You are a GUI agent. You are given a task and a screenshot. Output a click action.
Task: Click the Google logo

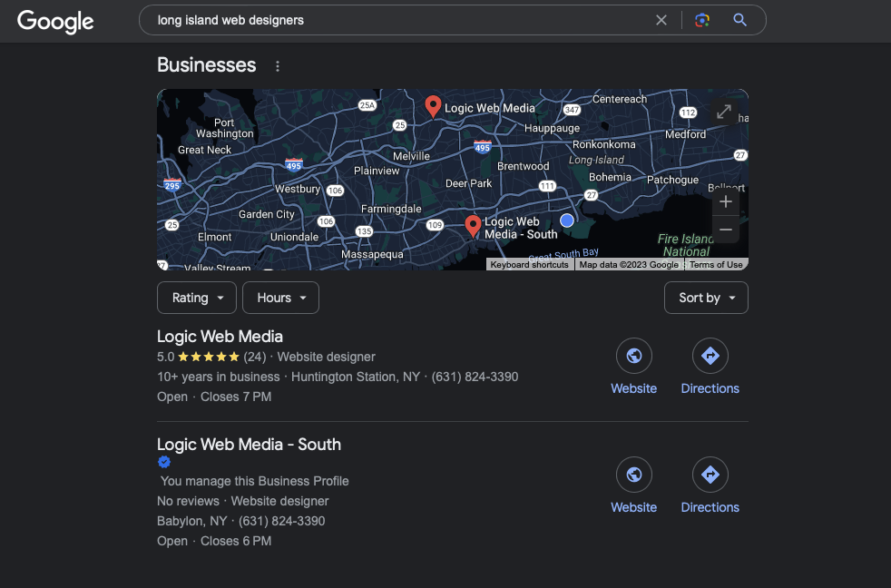coord(54,21)
